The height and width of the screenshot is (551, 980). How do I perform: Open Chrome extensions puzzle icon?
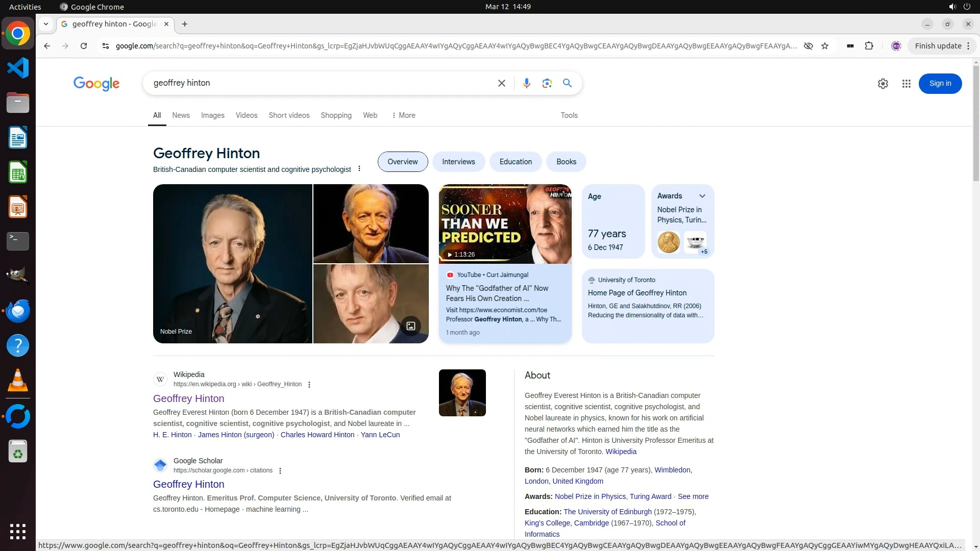point(869,46)
